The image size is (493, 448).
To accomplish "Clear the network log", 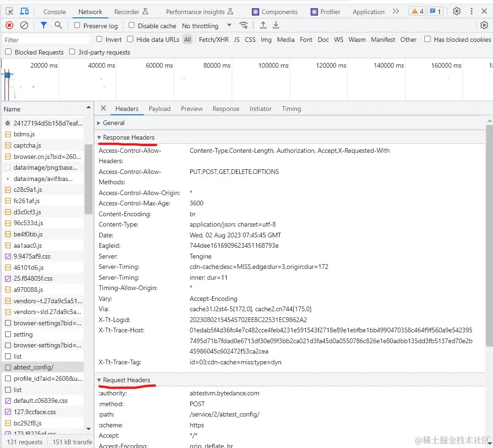I will pos(24,25).
